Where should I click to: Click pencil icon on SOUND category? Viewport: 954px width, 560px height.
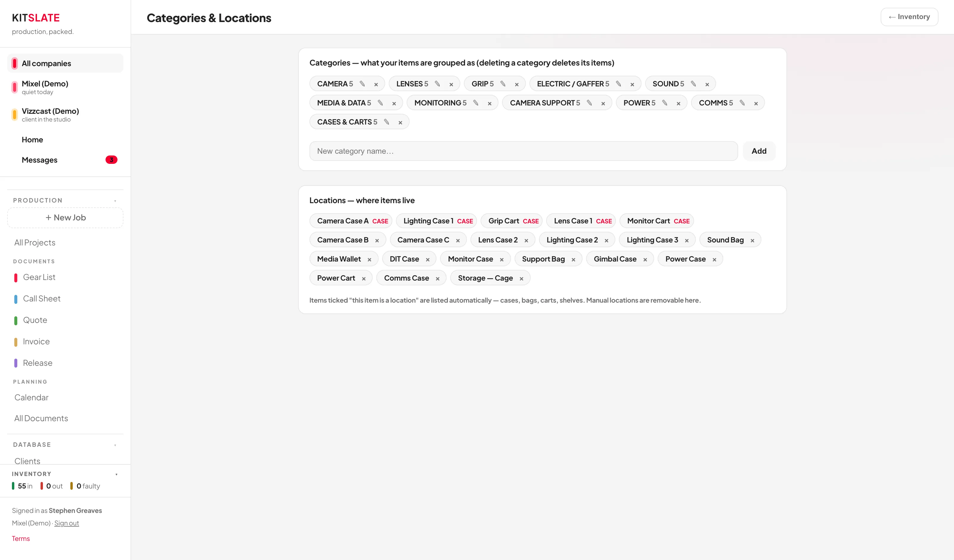pyautogui.click(x=693, y=84)
